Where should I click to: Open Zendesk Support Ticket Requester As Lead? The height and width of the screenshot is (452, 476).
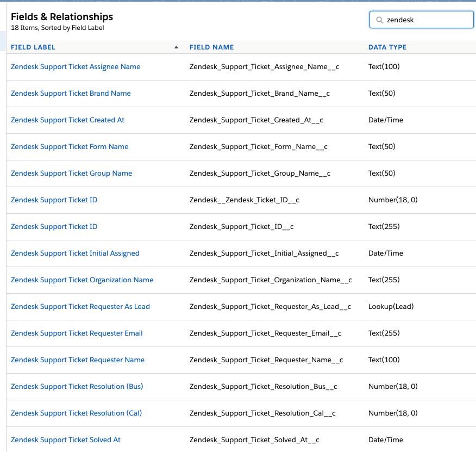pos(80,307)
